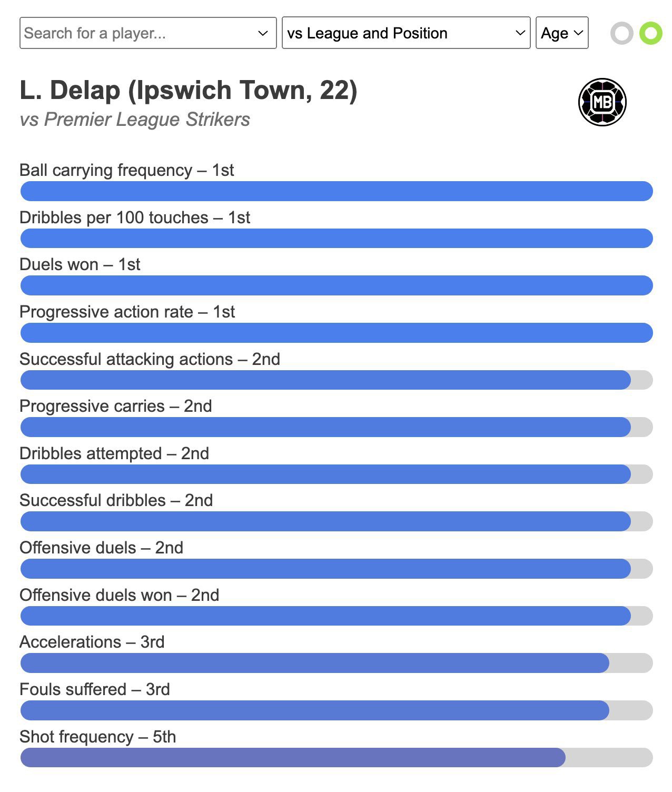672x792 pixels.
Task: Open the player search dropdown arrow
Action: [263, 33]
